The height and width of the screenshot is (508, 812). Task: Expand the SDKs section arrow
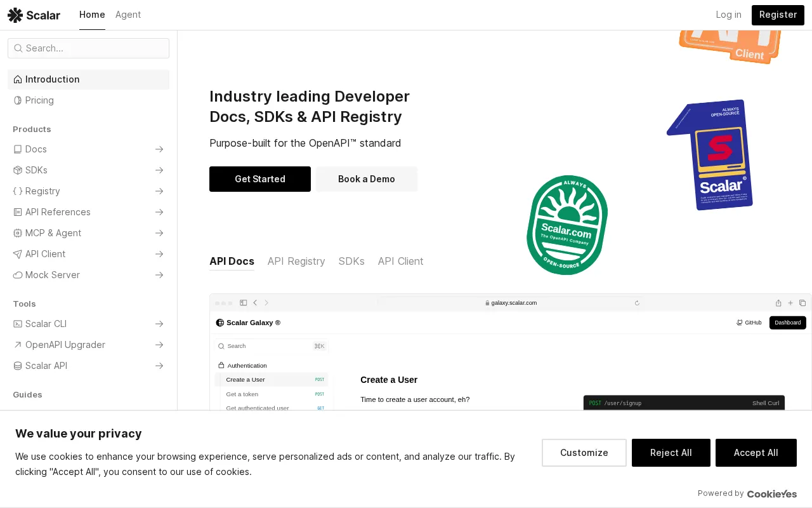point(159,170)
